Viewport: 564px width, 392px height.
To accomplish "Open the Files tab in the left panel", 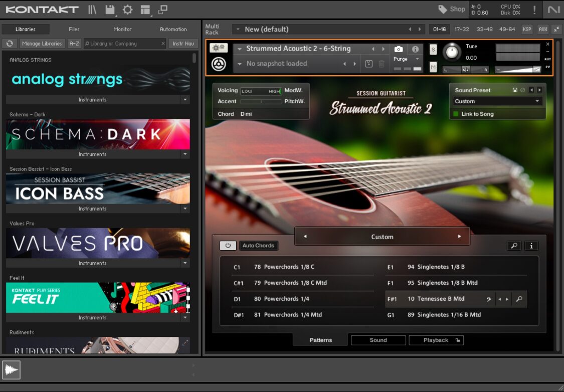I will [x=74, y=29].
